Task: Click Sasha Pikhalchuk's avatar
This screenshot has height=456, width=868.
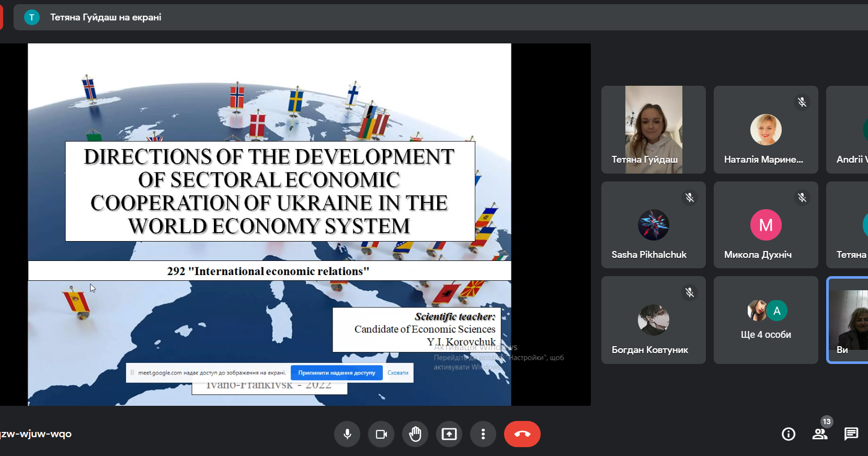Action: tap(653, 225)
